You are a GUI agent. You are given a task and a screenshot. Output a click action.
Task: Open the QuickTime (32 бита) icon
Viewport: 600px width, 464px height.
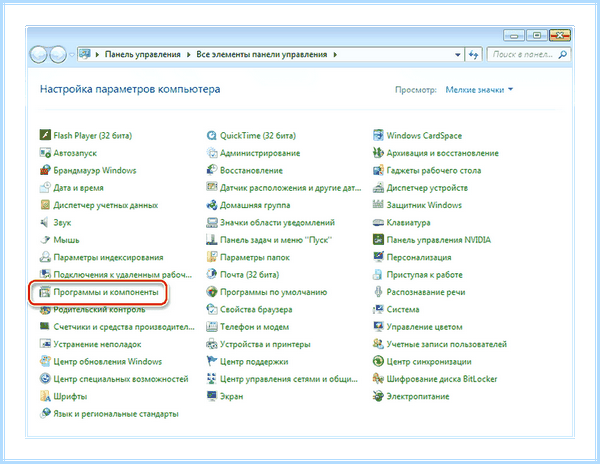tap(212, 135)
